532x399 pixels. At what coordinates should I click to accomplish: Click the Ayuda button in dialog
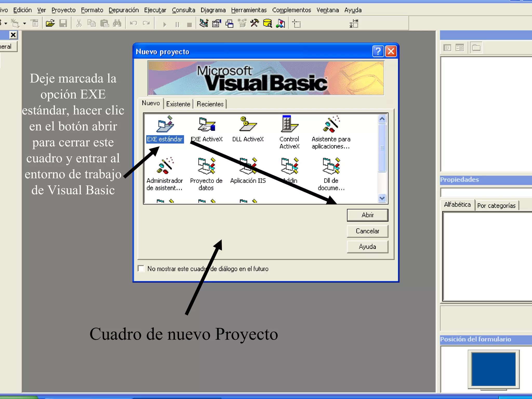pos(368,247)
